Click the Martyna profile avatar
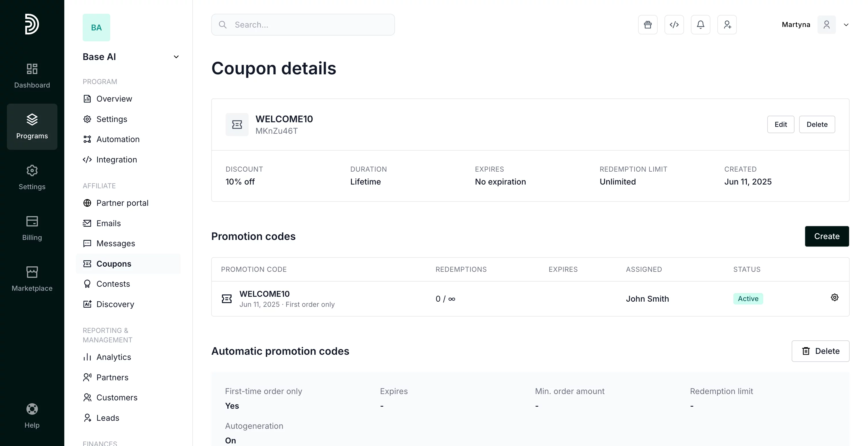This screenshot has width=868, height=446. [x=826, y=25]
